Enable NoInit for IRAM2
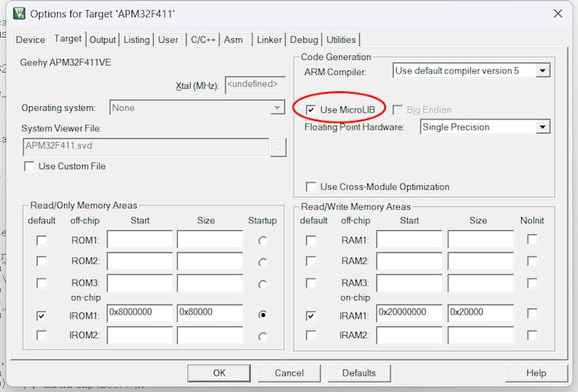578x392 pixels. [x=532, y=335]
